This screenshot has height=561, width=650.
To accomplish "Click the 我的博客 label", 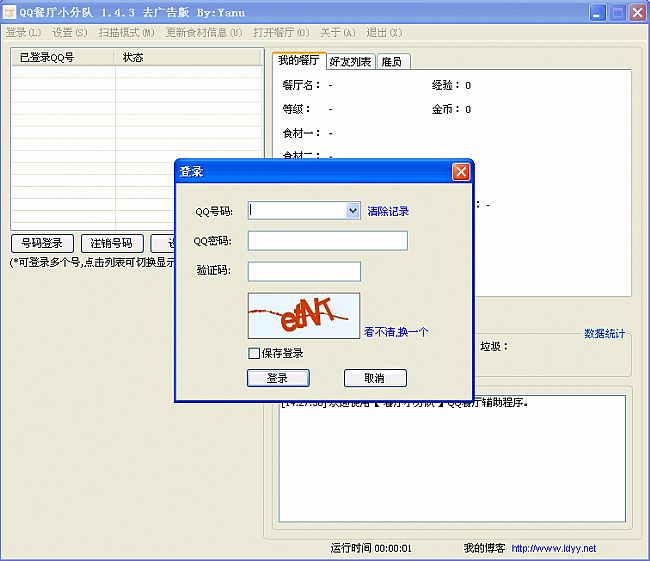I will (484, 548).
